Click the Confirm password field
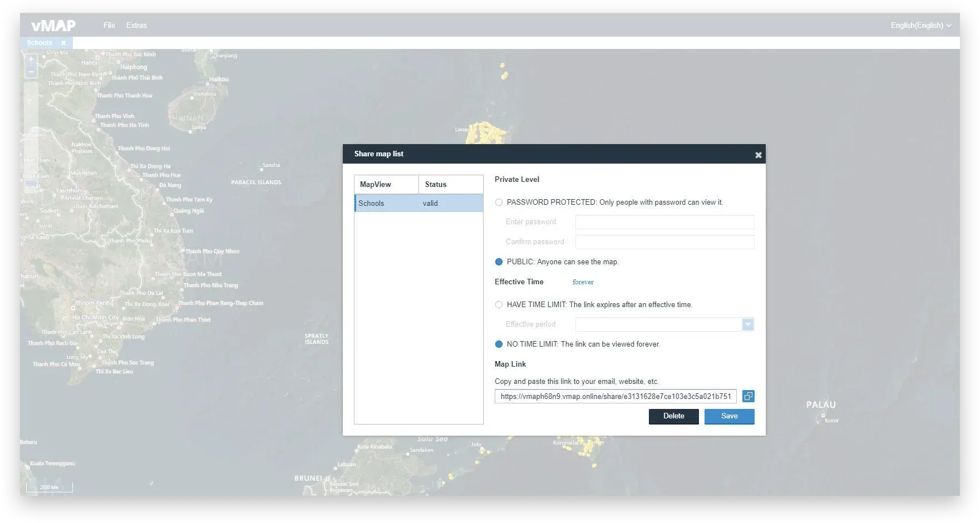Image resolution: width=980 pixels, height=523 pixels. click(x=664, y=242)
